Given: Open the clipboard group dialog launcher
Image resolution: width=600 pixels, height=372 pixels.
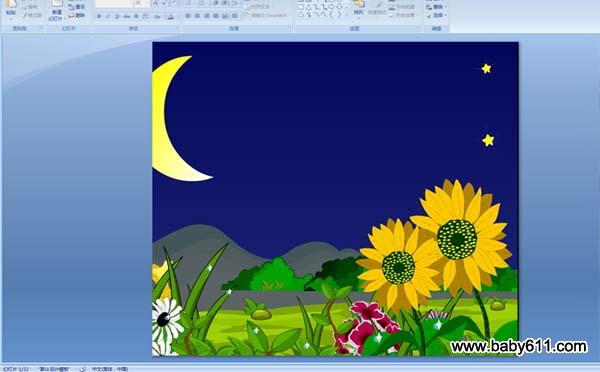Looking at the screenshot, I should pyautogui.click(x=41, y=28).
